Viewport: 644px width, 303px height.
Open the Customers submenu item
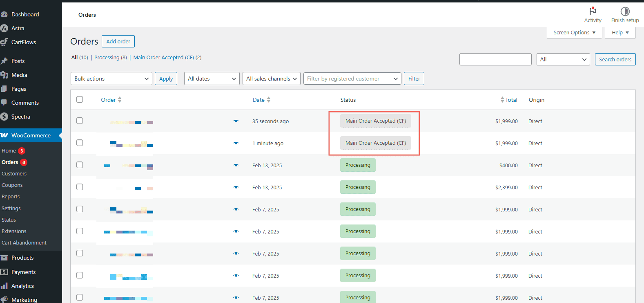click(x=14, y=174)
